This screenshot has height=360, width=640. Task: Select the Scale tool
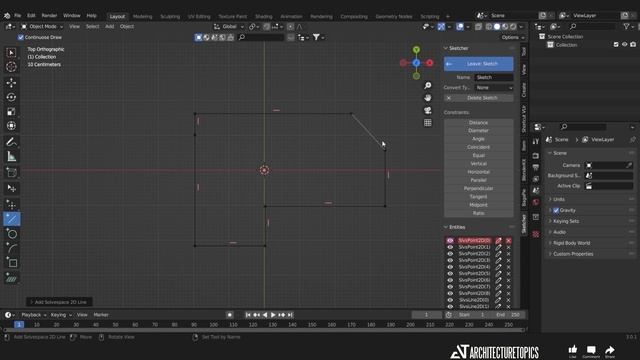[11, 111]
